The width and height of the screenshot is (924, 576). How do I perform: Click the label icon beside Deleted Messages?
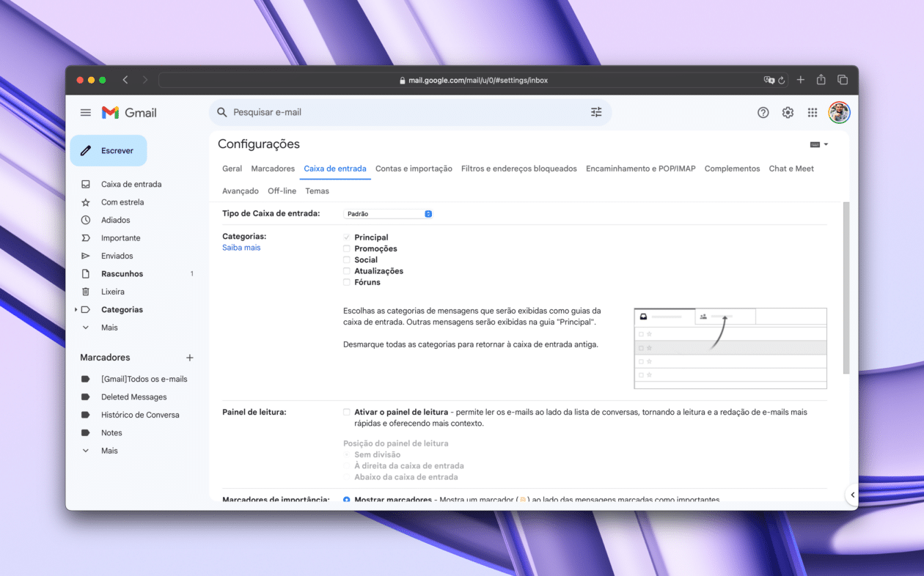click(x=86, y=397)
